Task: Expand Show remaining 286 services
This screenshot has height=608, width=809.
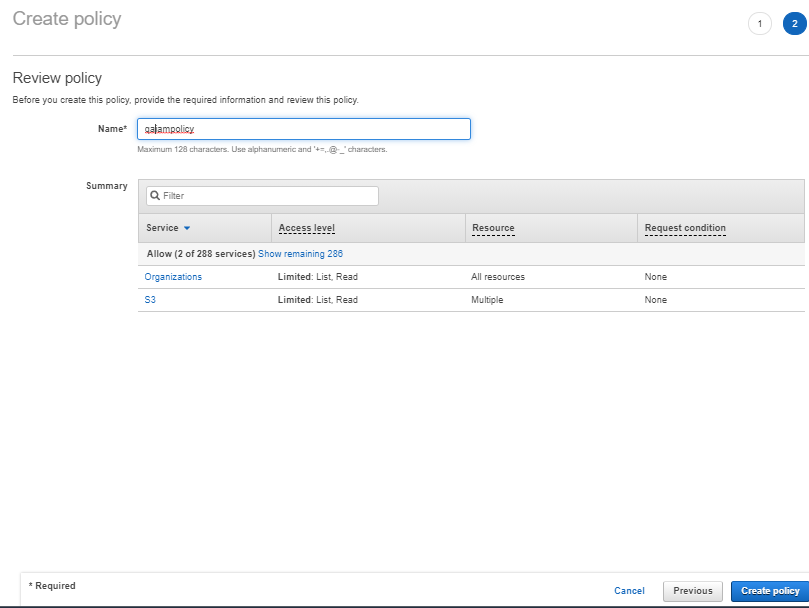Action: click(300, 254)
